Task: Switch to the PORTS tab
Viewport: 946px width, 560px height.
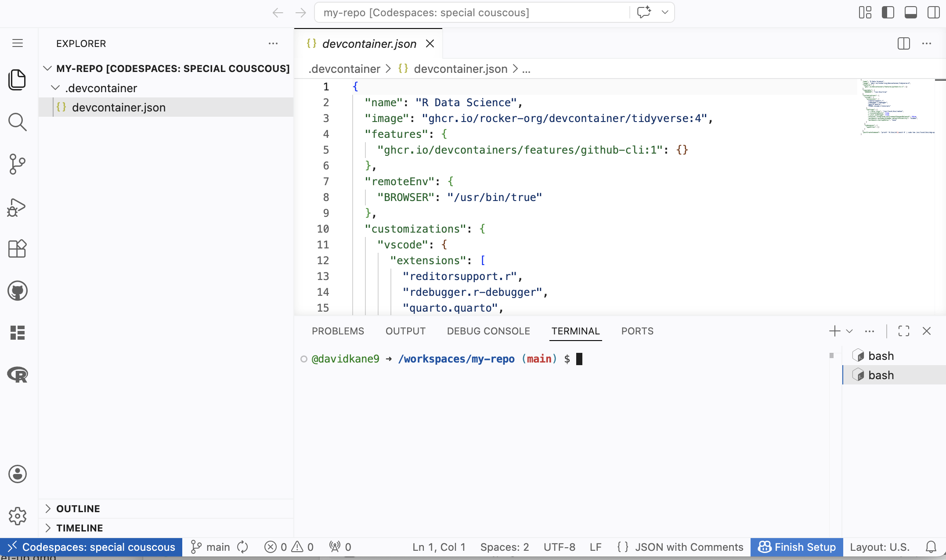Action: pyautogui.click(x=637, y=331)
